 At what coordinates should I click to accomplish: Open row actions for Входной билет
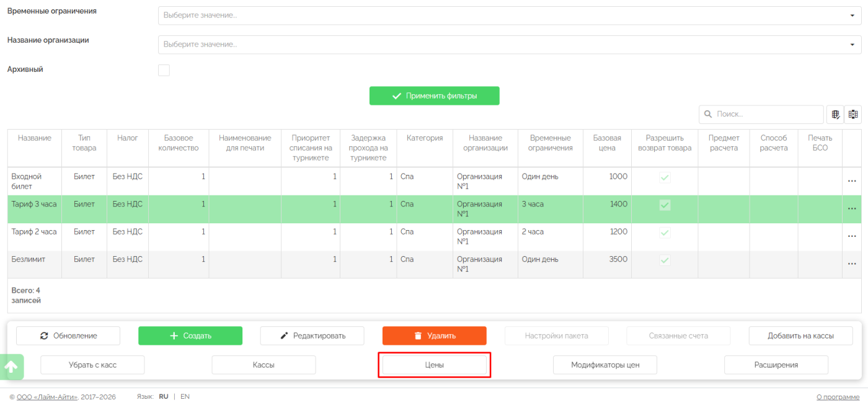point(851,181)
